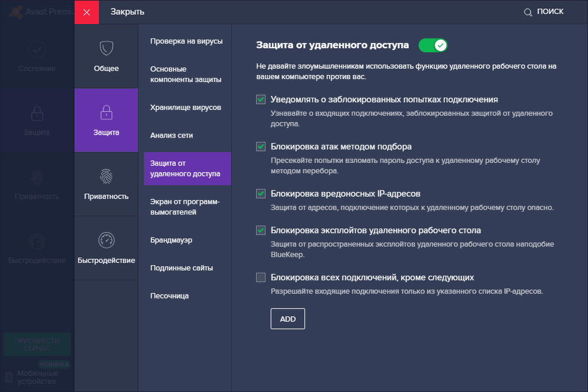The width and height of the screenshot is (588, 392).
Task: Open the Проверка на вирусы section
Action: 186,41
